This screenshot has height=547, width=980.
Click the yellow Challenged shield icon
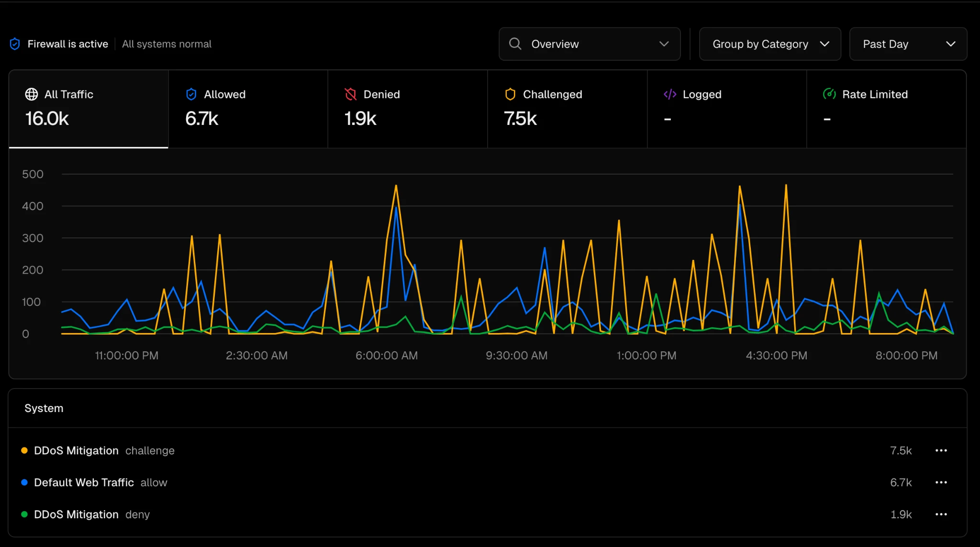510,94
